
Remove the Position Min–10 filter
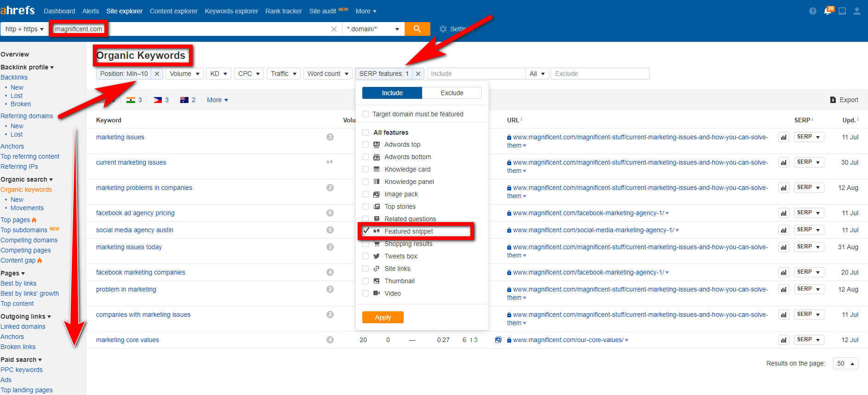tap(157, 74)
